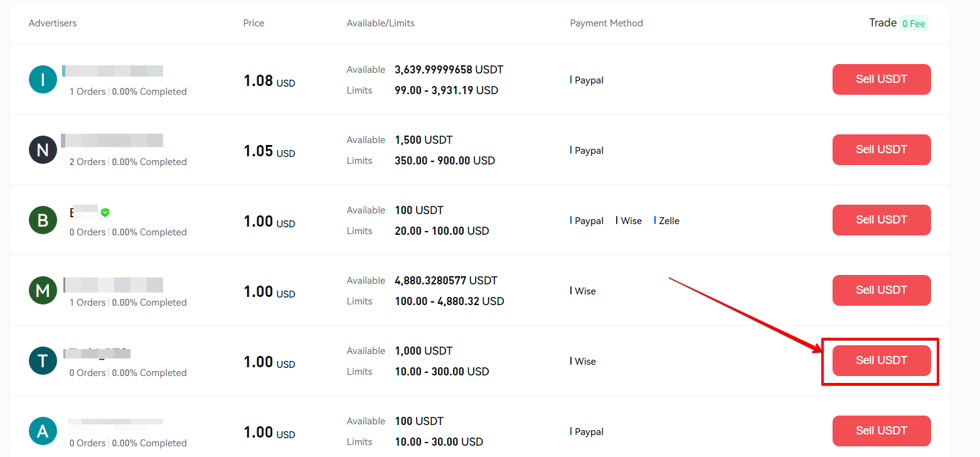
Task: Select the green 'B' advertiser avatar
Action: click(x=43, y=220)
